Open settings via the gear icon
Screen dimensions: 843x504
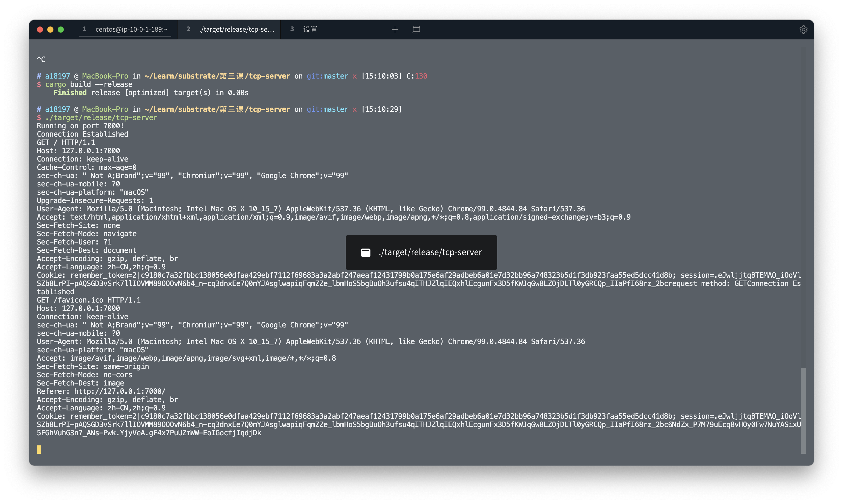click(803, 30)
